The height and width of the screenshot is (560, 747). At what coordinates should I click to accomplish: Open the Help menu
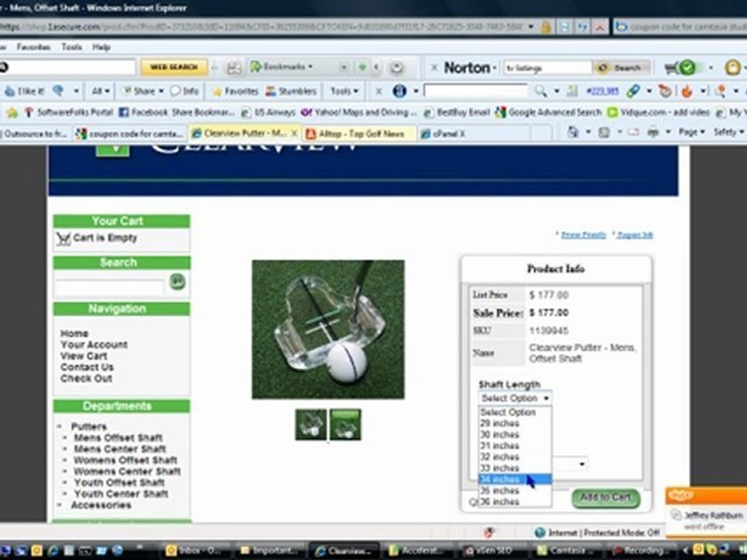tap(101, 47)
